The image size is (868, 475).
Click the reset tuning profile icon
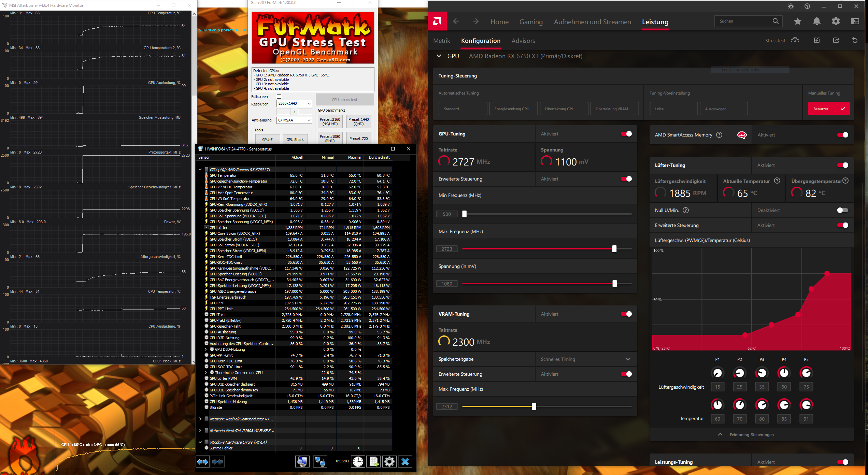pyautogui.click(x=855, y=41)
